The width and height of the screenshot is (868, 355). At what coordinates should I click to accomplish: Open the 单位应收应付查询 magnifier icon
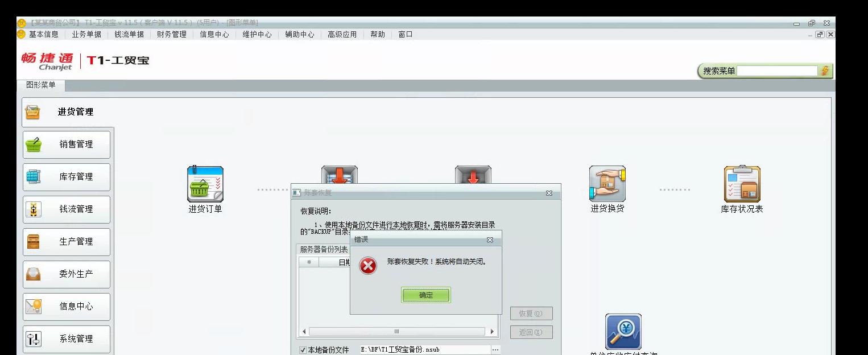pyautogui.click(x=623, y=332)
